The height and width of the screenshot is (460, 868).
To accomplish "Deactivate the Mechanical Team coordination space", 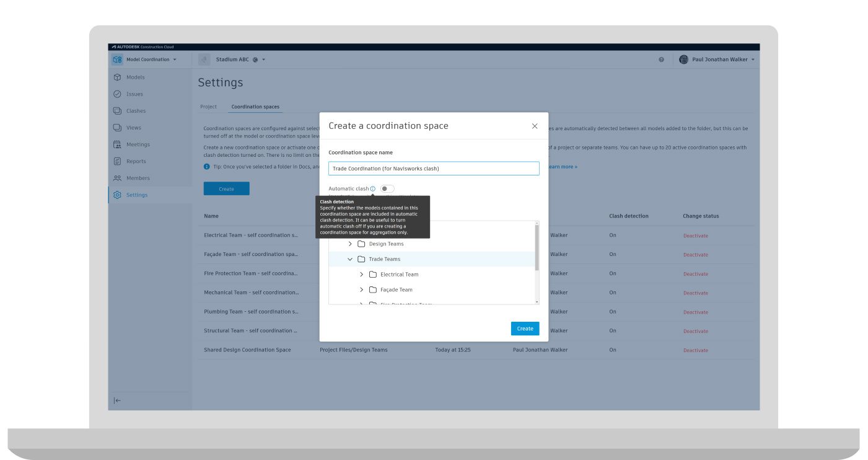I will coord(696,293).
